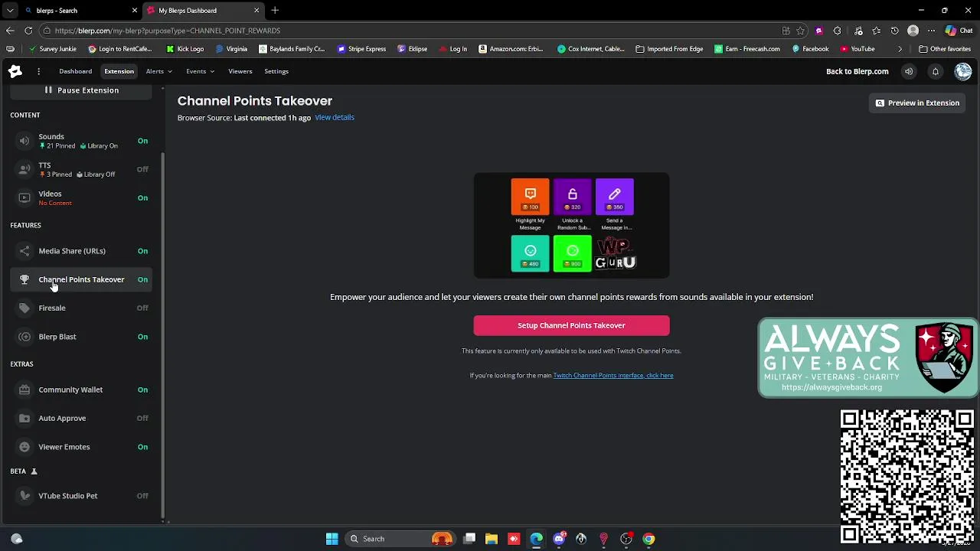The height and width of the screenshot is (551, 980).
Task: Click the Unlock a Random Sub purple tile
Action: (x=572, y=197)
